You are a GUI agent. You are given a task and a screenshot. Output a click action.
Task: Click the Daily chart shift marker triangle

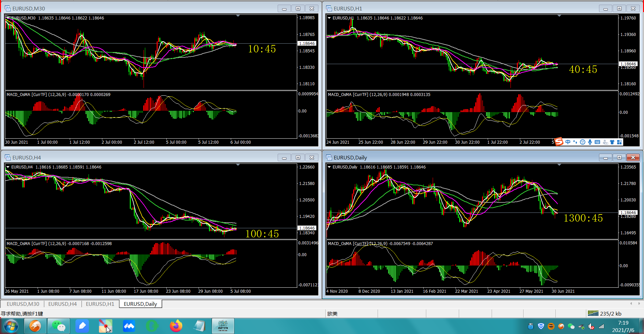pos(559,165)
